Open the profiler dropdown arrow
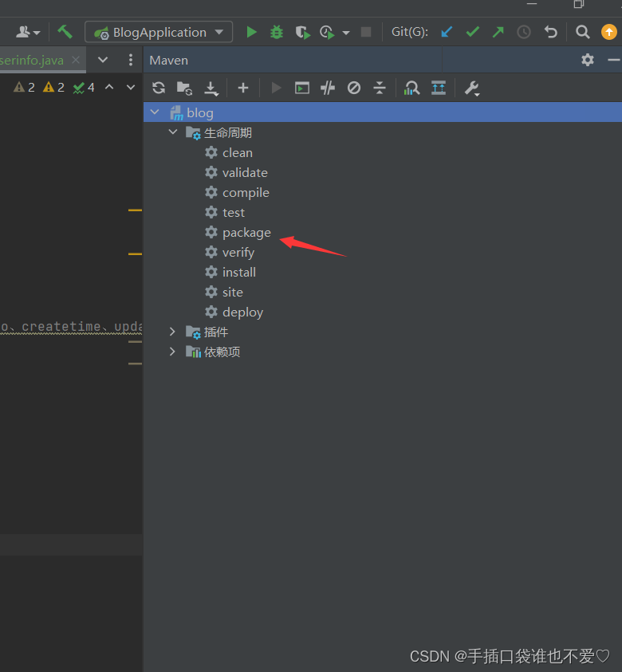The image size is (622, 672). 346,33
